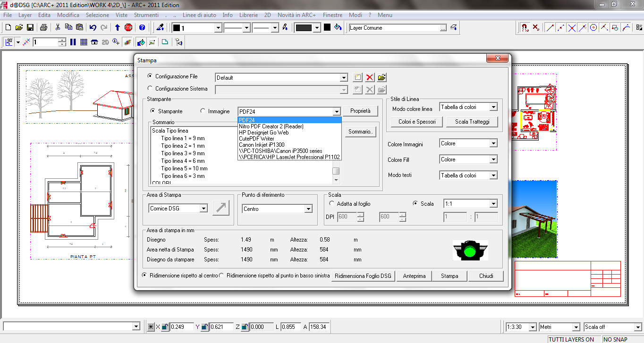Click the arrow pick-area icon beside Cornice DSG
This screenshot has width=644, height=343.
(221, 208)
